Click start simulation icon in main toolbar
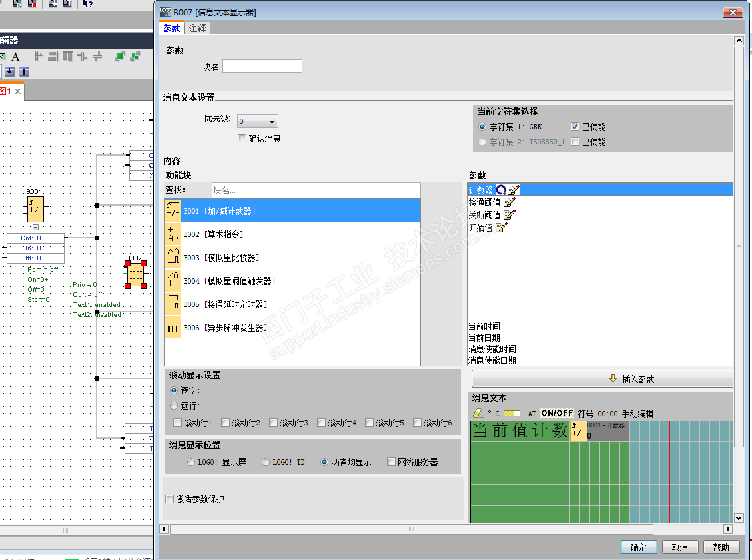This screenshot has height=560, width=752. point(17,3)
